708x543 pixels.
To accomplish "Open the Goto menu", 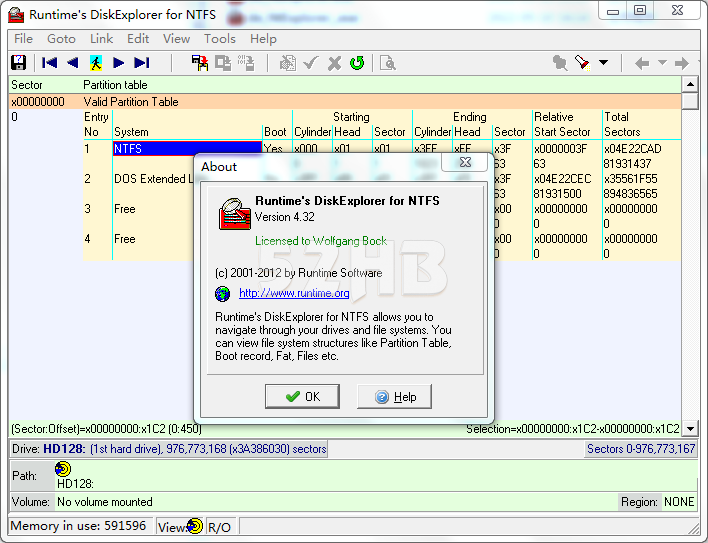I will coord(61,39).
